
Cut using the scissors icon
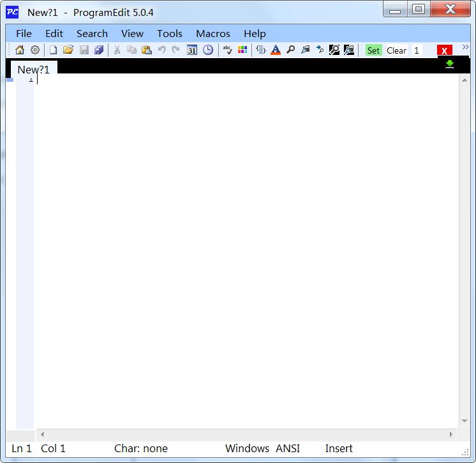coord(117,50)
